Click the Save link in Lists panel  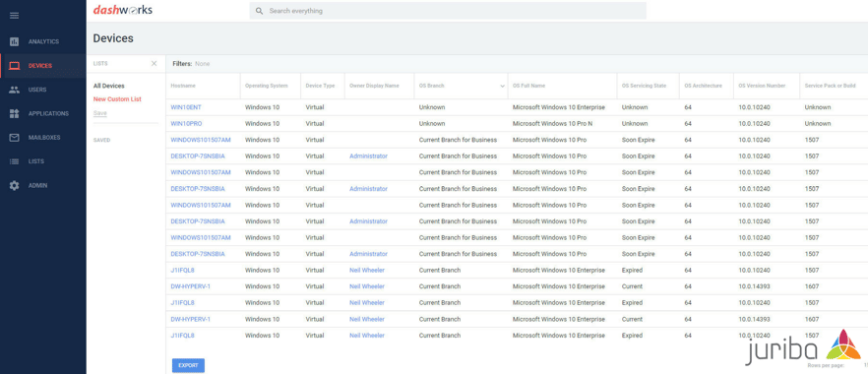pos(100,113)
